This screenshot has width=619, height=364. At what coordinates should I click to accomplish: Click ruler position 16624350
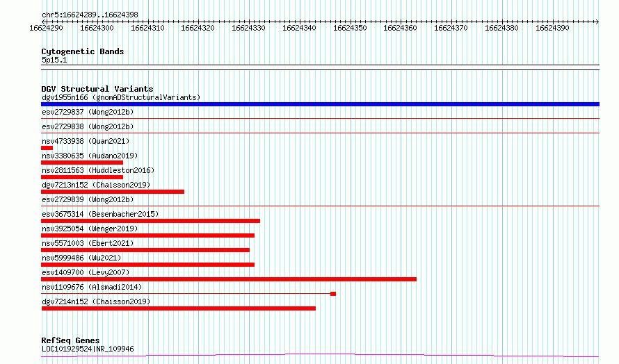point(350,28)
